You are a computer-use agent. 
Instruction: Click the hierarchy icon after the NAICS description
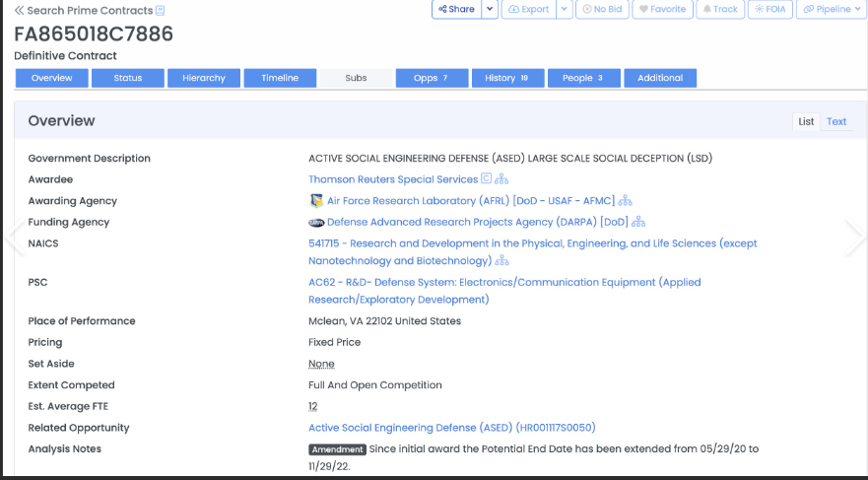pyautogui.click(x=501, y=261)
